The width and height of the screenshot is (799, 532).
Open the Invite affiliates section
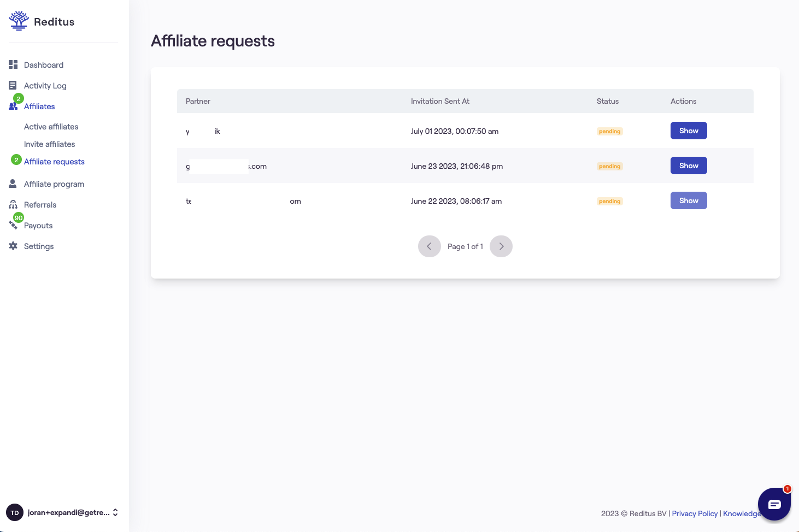49,144
